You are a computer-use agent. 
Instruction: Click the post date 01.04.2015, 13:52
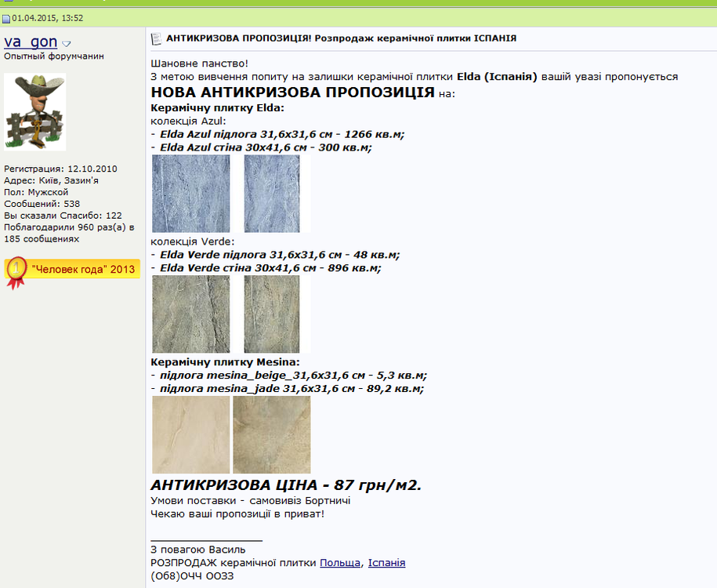click(47, 17)
